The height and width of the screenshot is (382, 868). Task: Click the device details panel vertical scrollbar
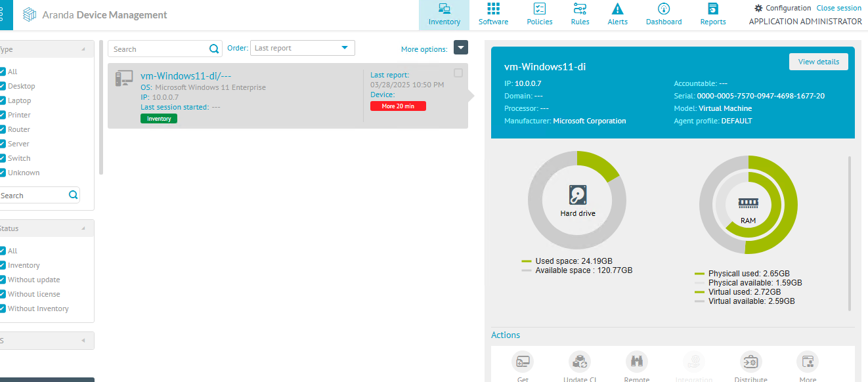[x=850, y=233]
